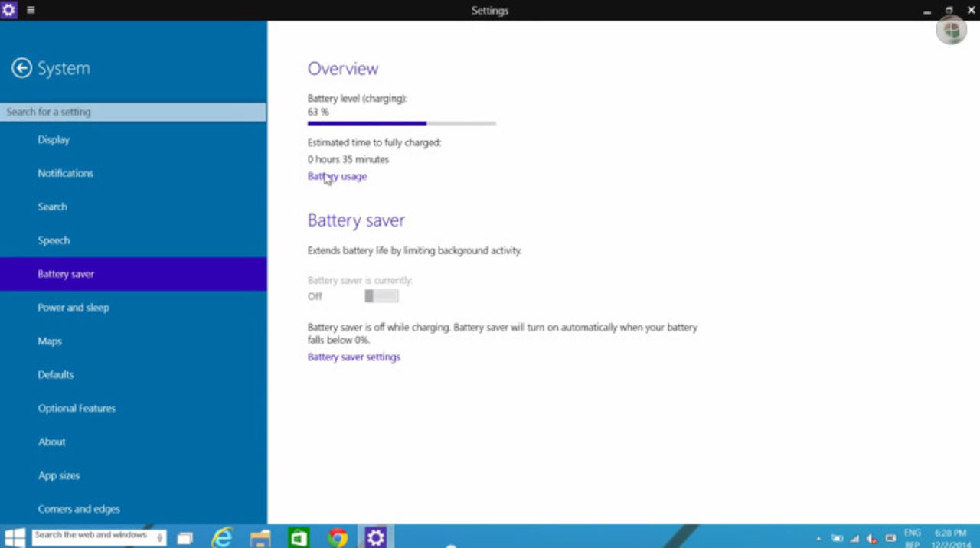
Task: Click the volume icon in the system tray
Action: tap(871, 537)
